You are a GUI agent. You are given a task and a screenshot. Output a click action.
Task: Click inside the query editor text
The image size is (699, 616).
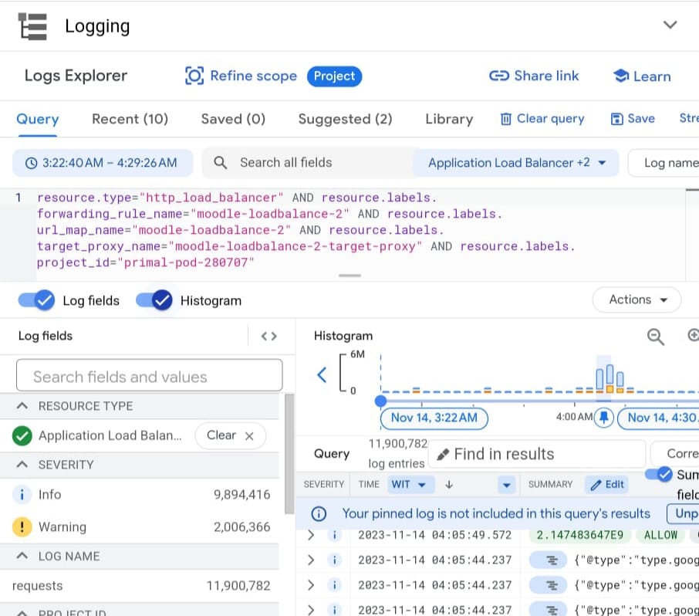click(x=306, y=230)
